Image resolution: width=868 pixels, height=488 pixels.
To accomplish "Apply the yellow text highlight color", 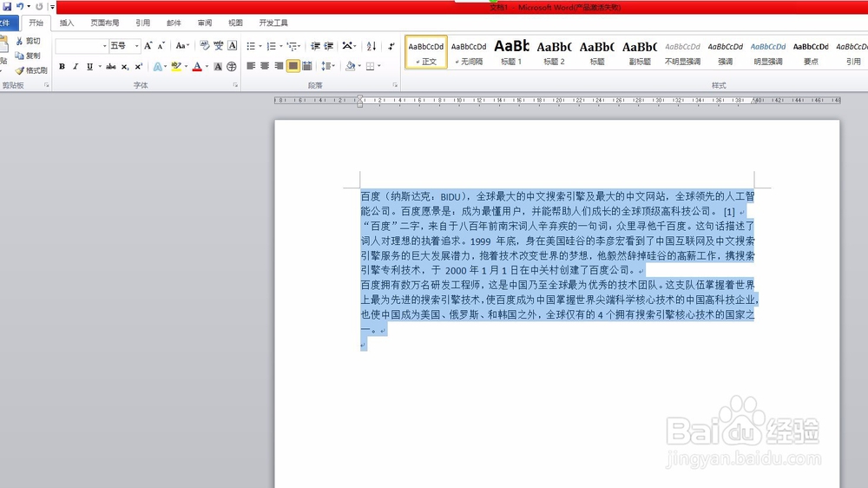I will 176,67.
